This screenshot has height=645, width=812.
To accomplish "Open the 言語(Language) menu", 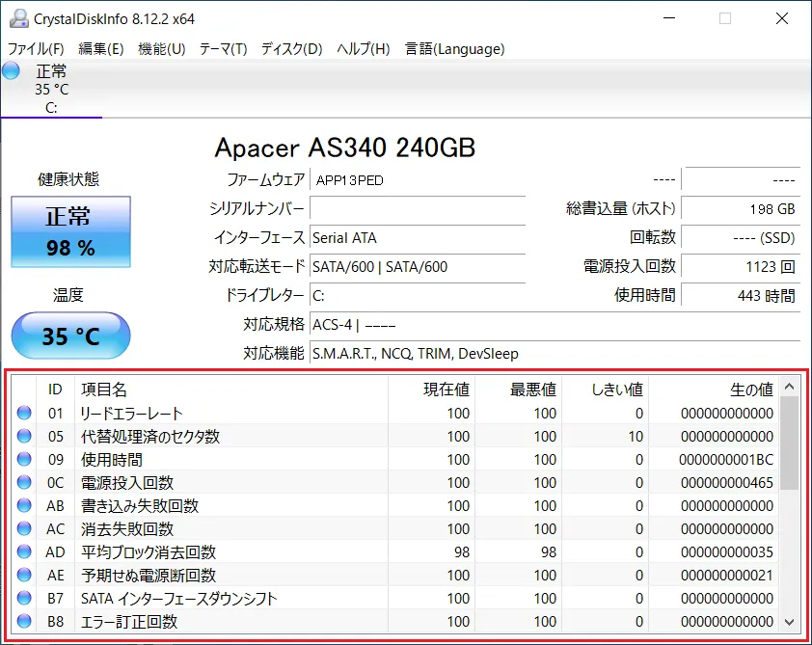I will 454,48.
